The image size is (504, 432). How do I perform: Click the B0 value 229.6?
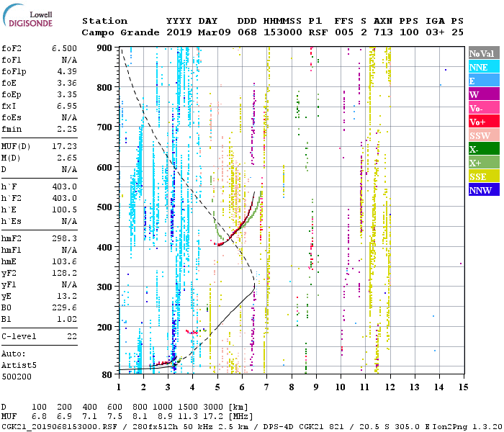click(x=64, y=307)
